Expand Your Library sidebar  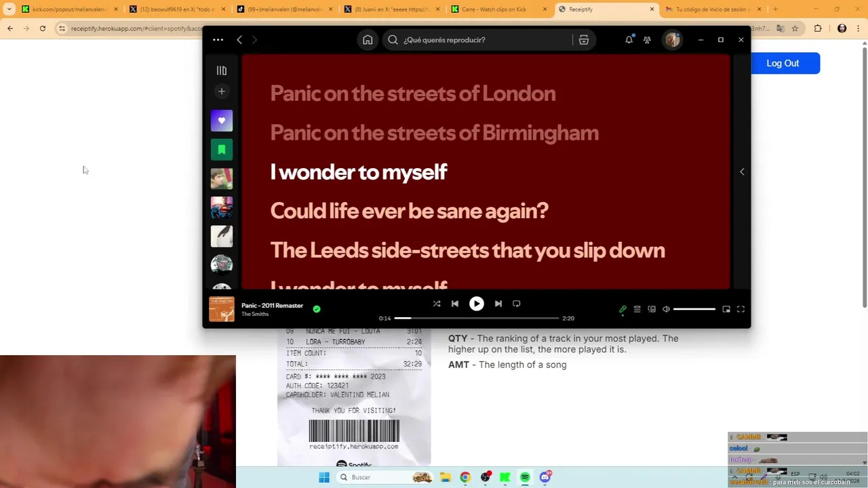(221, 70)
